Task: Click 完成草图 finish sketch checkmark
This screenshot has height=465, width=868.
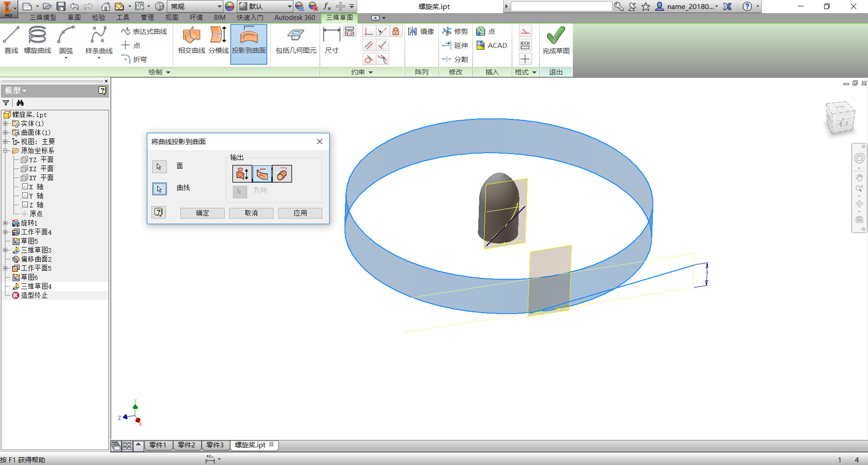Action: point(556,40)
